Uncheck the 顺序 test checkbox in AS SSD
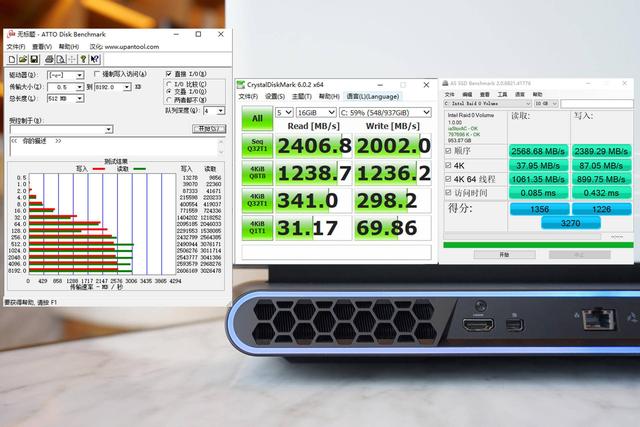640x427 pixels. coord(448,151)
